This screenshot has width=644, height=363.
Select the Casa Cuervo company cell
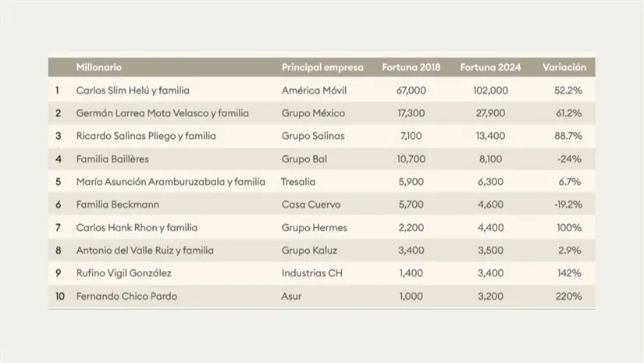coord(311,205)
